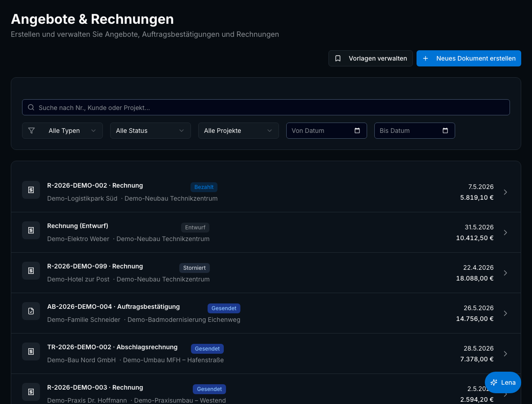
Task: Select 'R-2026-DEMO-002 · Rechnung' title
Action: tap(95, 185)
